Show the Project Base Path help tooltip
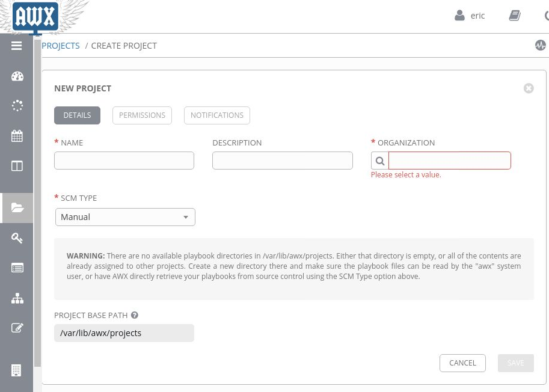Screen dimensions: 549x392 pyautogui.click(x=134, y=314)
